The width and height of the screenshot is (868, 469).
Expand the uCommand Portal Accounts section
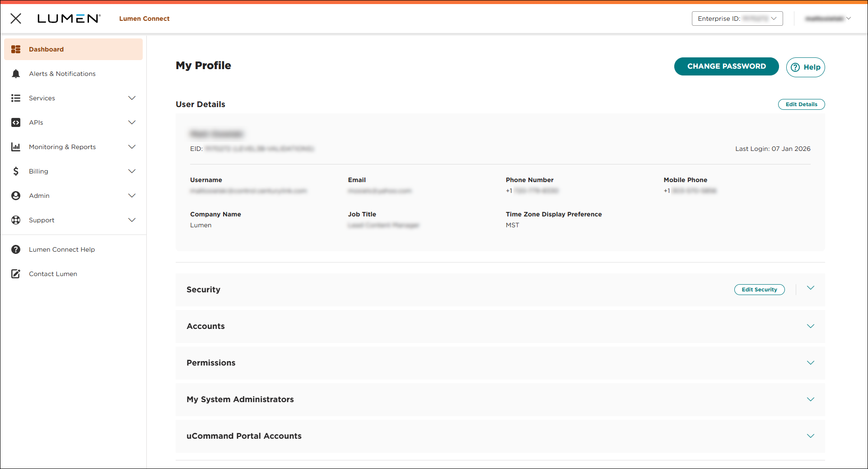pyautogui.click(x=810, y=436)
